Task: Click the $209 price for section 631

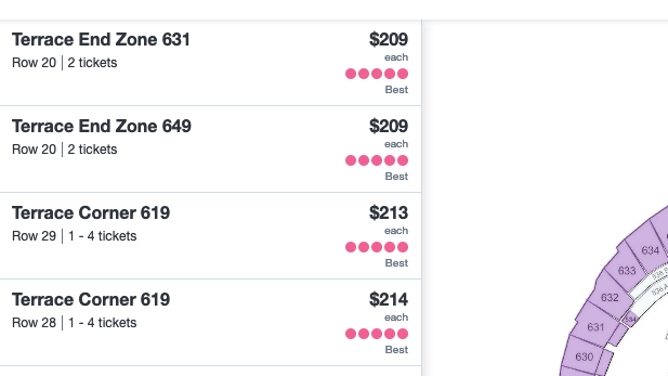Action: coord(389,40)
